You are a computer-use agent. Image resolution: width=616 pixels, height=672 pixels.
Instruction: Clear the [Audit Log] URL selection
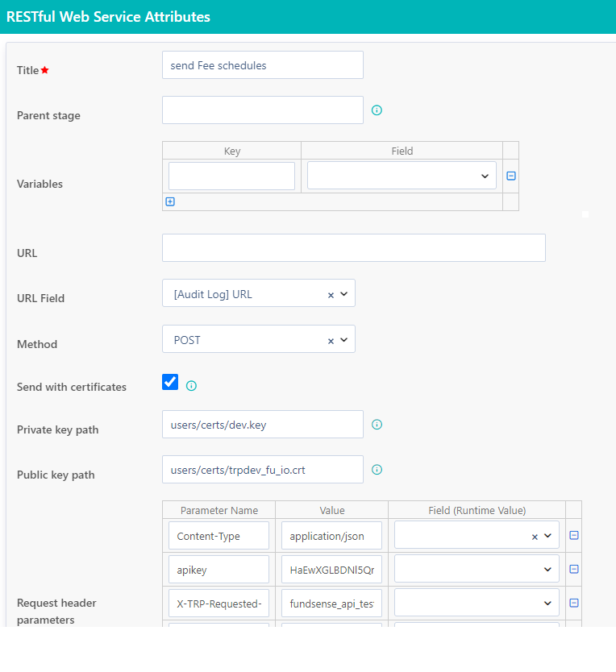(331, 295)
